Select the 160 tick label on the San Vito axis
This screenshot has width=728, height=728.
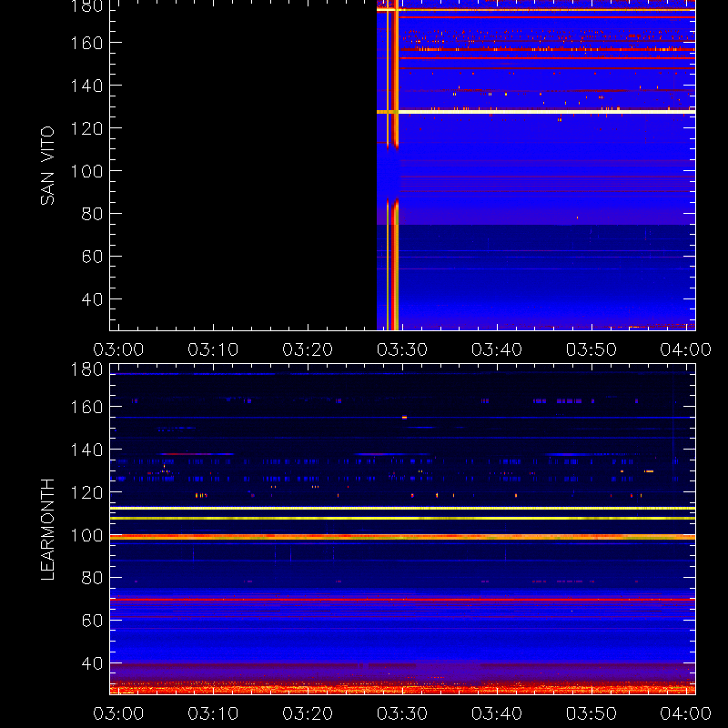click(86, 43)
